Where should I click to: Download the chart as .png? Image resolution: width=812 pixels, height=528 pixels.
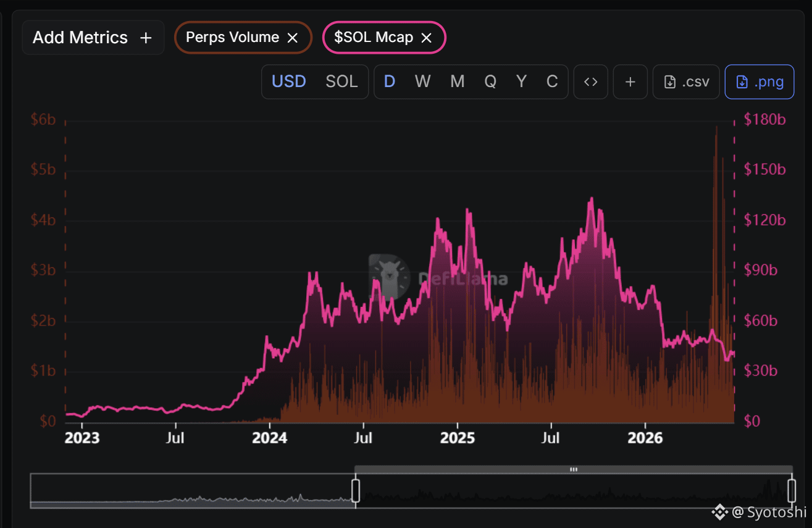(x=759, y=82)
